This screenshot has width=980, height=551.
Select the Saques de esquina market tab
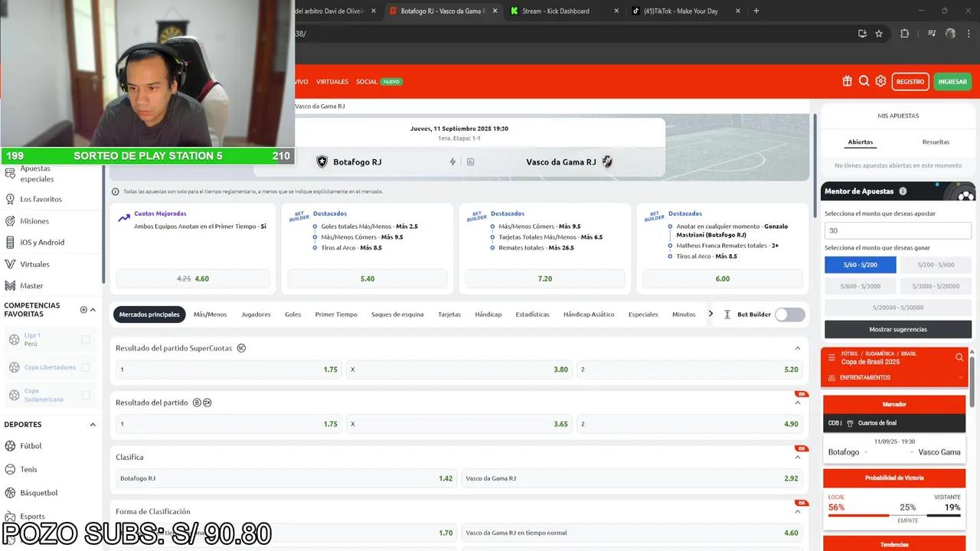coord(397,315)
